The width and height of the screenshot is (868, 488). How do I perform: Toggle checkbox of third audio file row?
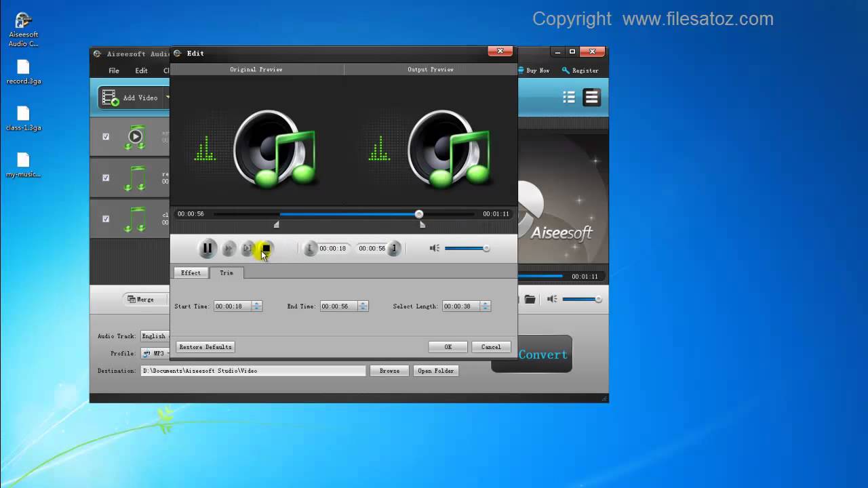pos(106,219)
